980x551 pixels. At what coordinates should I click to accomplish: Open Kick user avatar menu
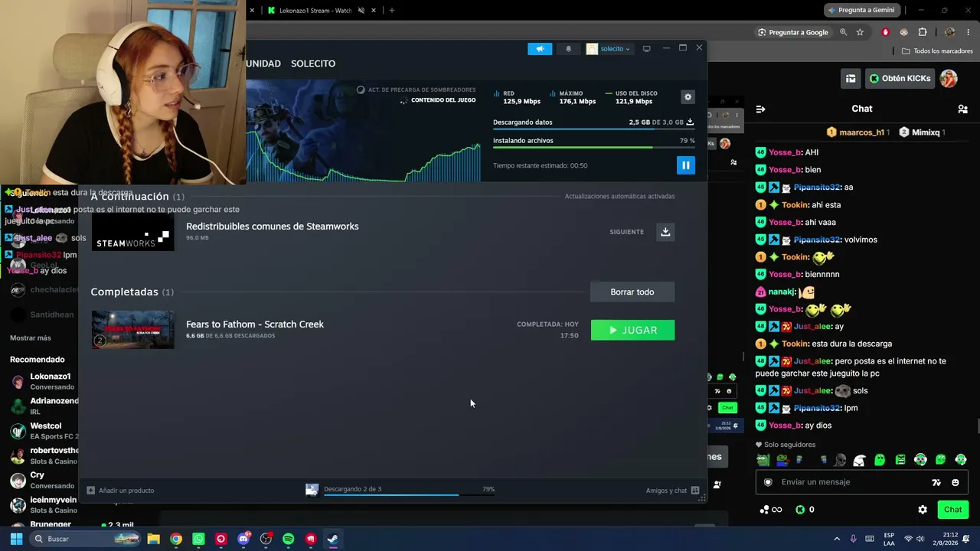click(949, 78)
